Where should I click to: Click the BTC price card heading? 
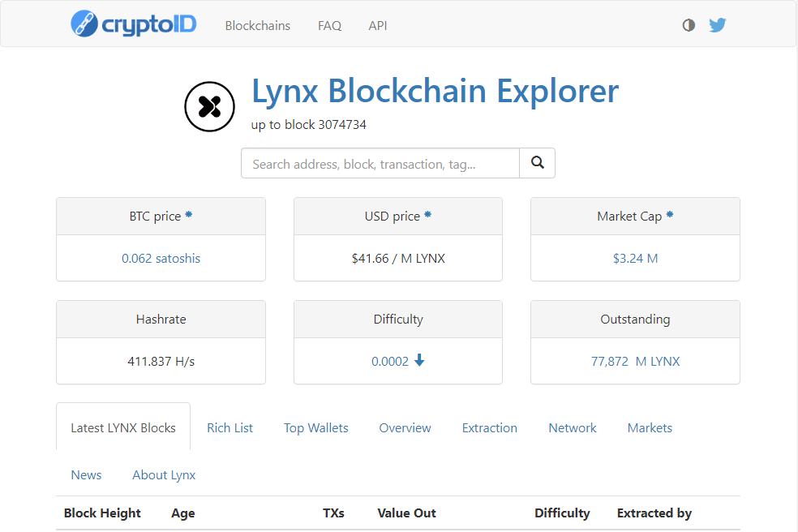tap(155, 217)
